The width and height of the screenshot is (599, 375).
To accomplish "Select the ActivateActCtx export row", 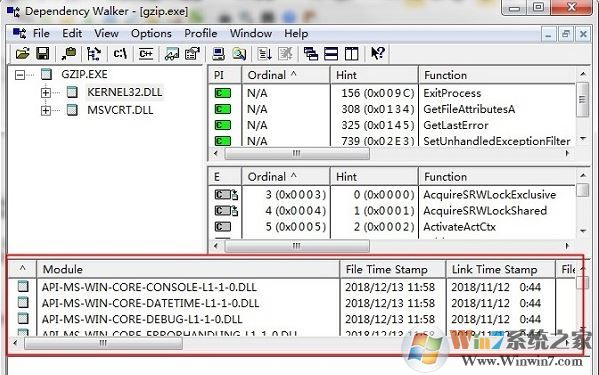I will tap(392, 227).
